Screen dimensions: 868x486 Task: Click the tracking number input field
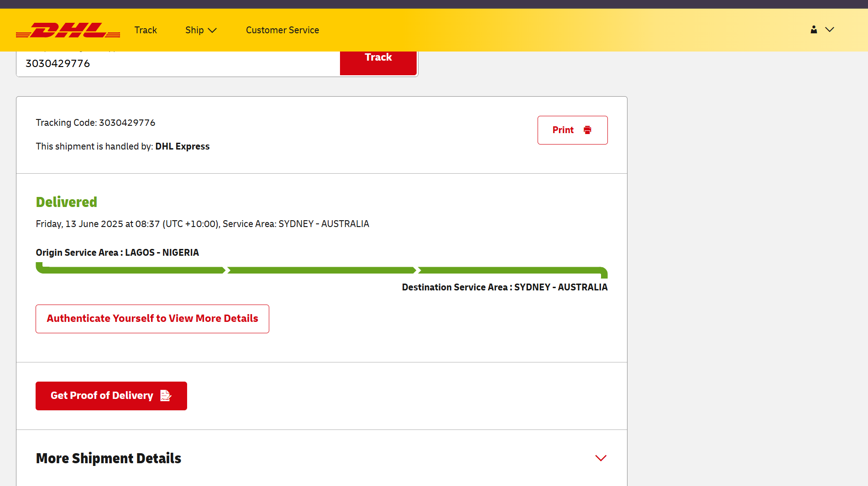coord(178,64)
